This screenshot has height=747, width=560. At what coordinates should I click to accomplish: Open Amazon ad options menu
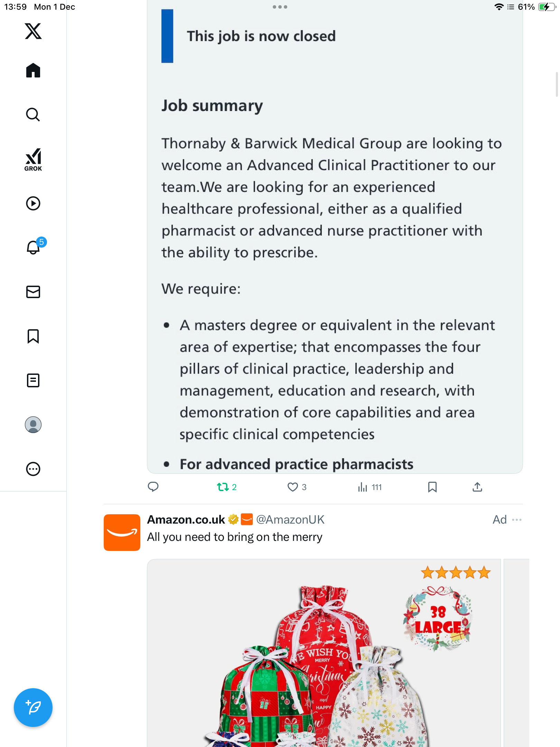(517, 520)
